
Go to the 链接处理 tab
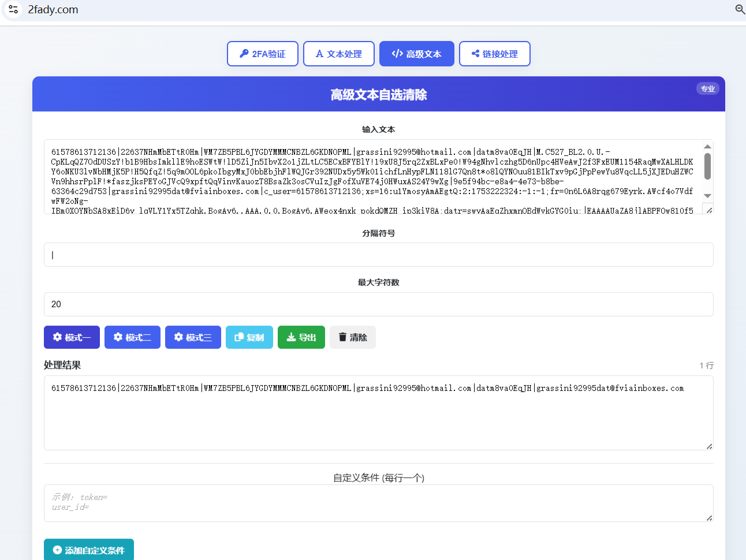pos(494,54)
